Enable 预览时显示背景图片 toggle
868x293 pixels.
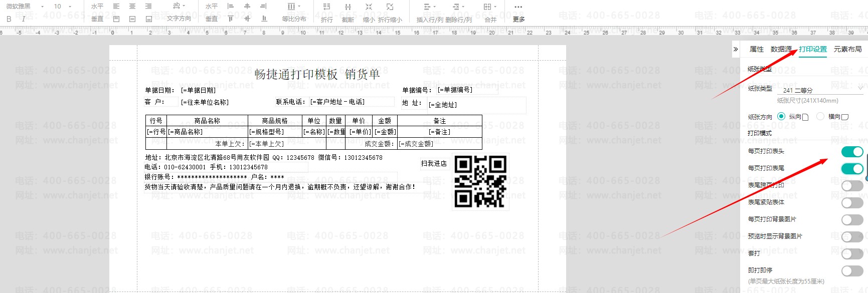click(852, 236)
